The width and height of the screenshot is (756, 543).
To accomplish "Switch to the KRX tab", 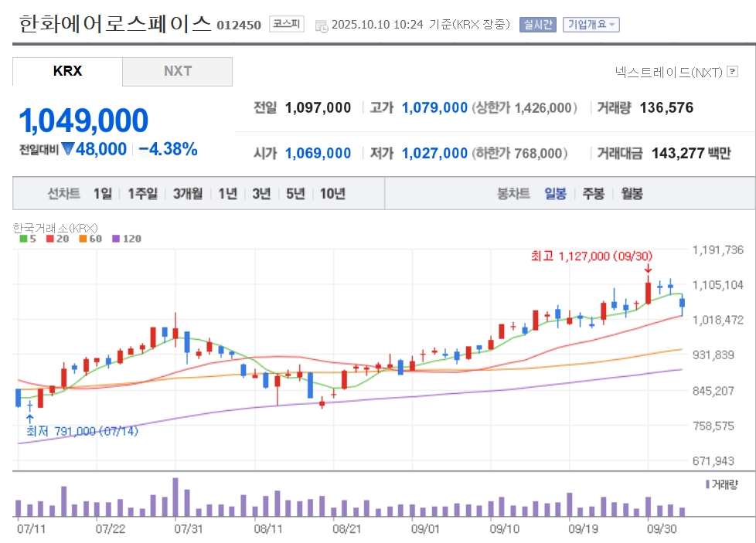I will point(67,71).
